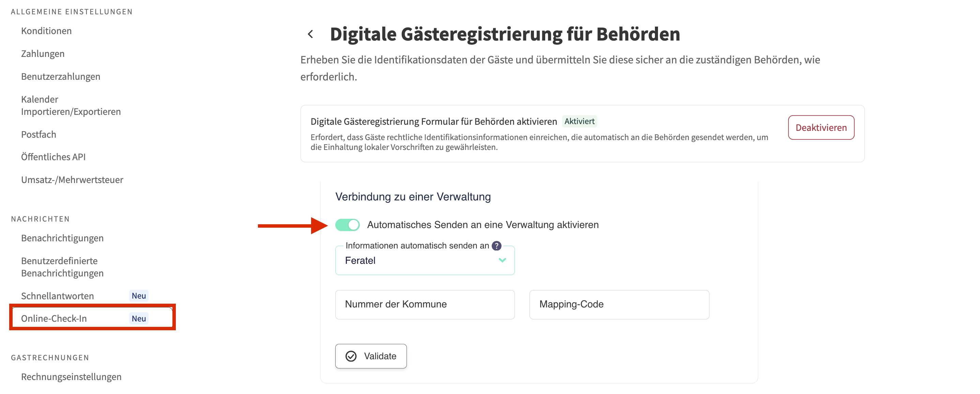Image resolution: width=980 pixels, height=394 pixels.
Task: Select Benutzerzahlungen in the sidebar
Action: pyautogui.click(x=61, y=76)
